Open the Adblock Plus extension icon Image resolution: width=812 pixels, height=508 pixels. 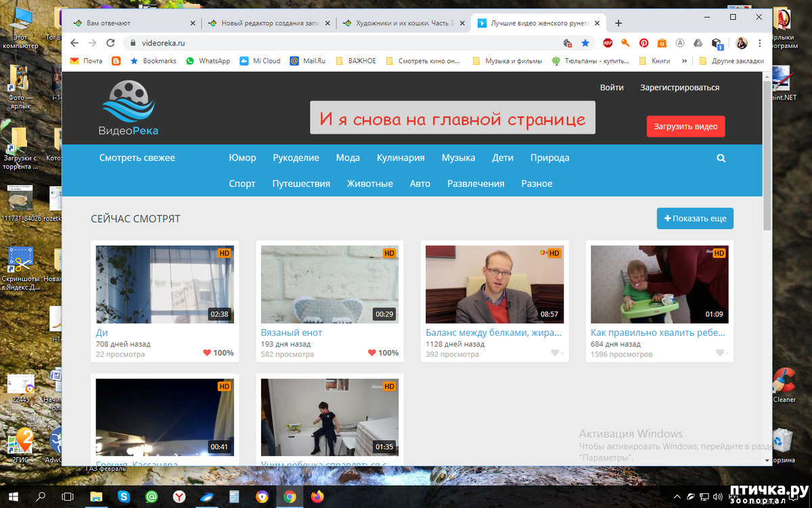pyautogui.click(x=608, y=43)
